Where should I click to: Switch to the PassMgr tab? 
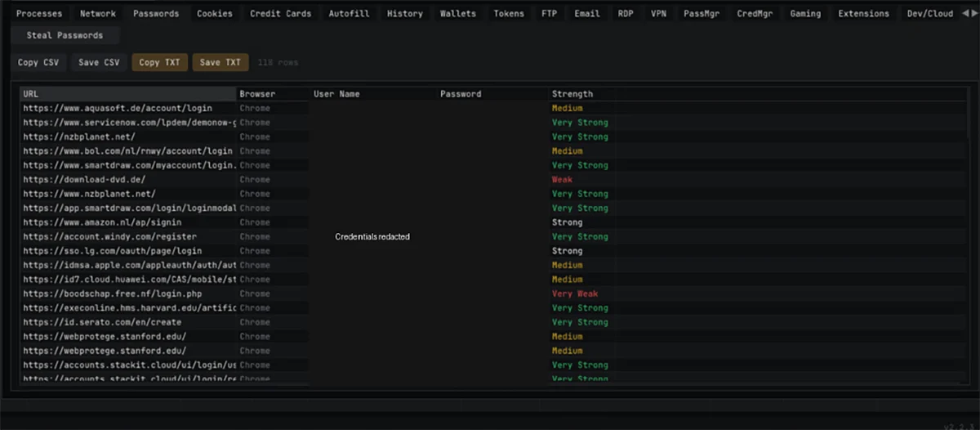[x=702, y=13]
